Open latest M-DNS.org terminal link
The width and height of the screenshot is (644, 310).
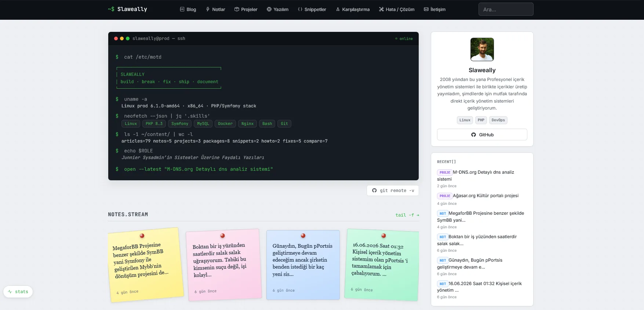(199, 169)
